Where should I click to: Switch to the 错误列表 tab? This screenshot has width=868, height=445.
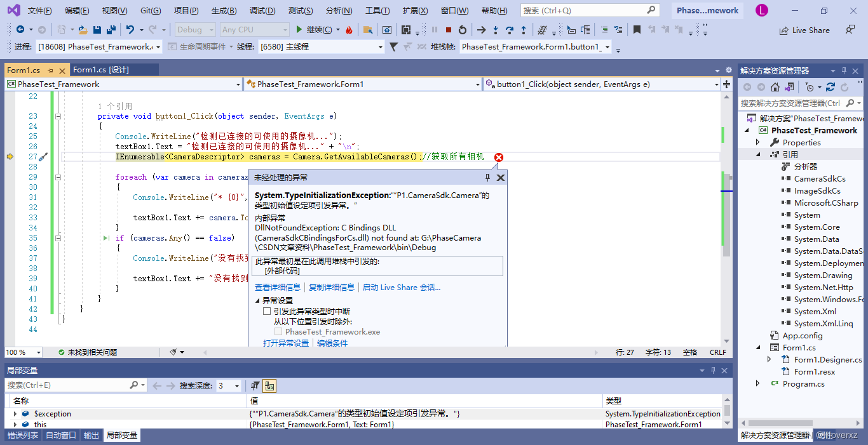[x=23, y=435]
